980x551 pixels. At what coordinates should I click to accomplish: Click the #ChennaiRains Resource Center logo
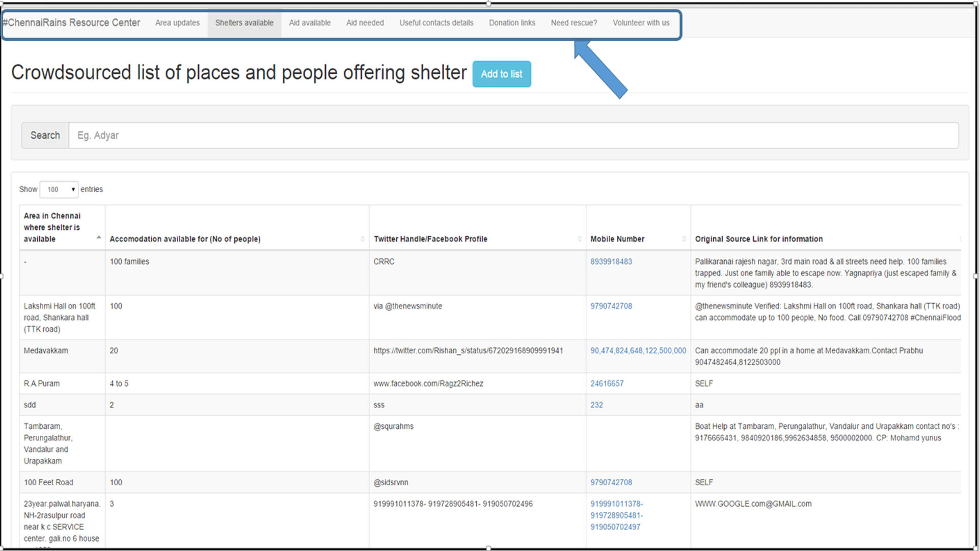71,22
